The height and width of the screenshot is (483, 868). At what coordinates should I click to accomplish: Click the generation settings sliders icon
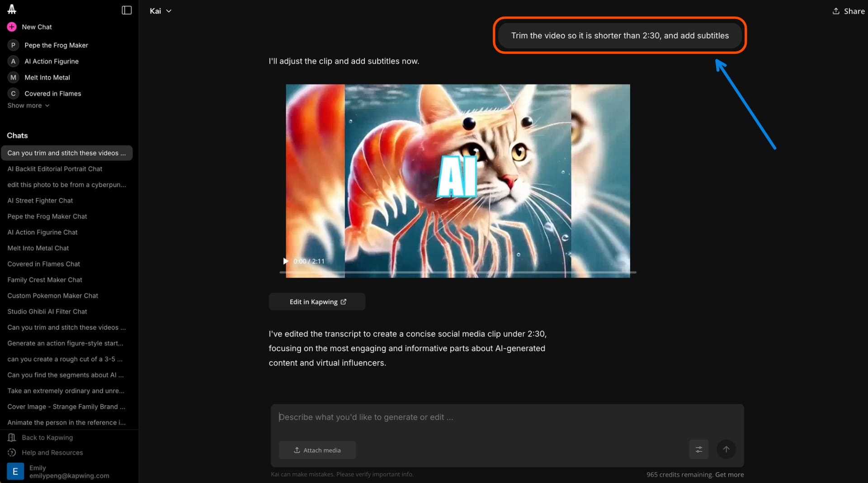(698, 449)
